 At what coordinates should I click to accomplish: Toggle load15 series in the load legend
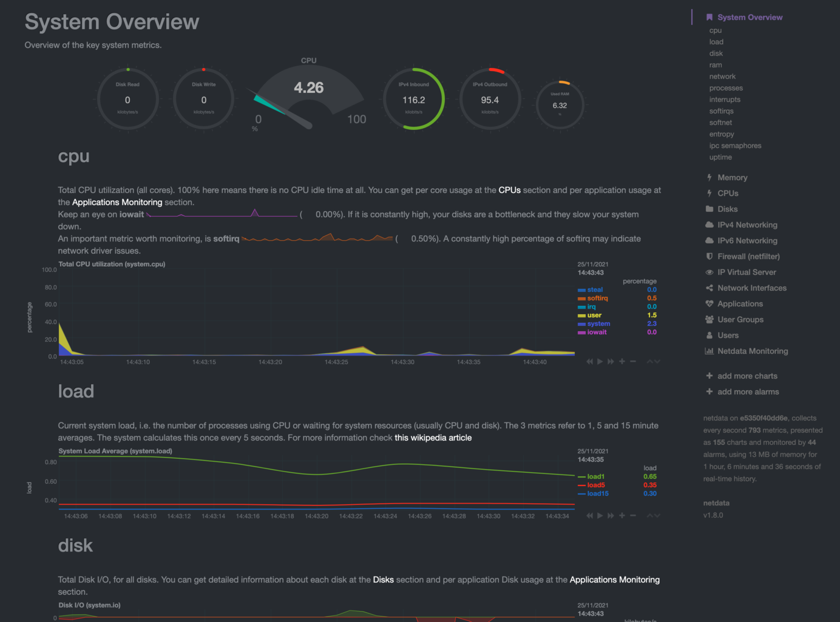pyautogui.click(x=597, y=494)
